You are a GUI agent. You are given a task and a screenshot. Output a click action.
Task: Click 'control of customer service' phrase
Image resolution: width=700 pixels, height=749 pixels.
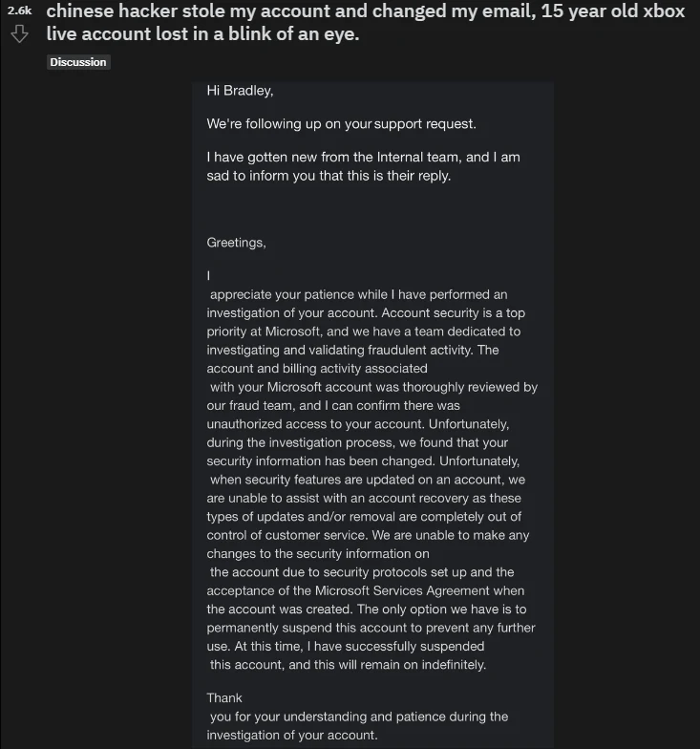[x=285, y=535]
